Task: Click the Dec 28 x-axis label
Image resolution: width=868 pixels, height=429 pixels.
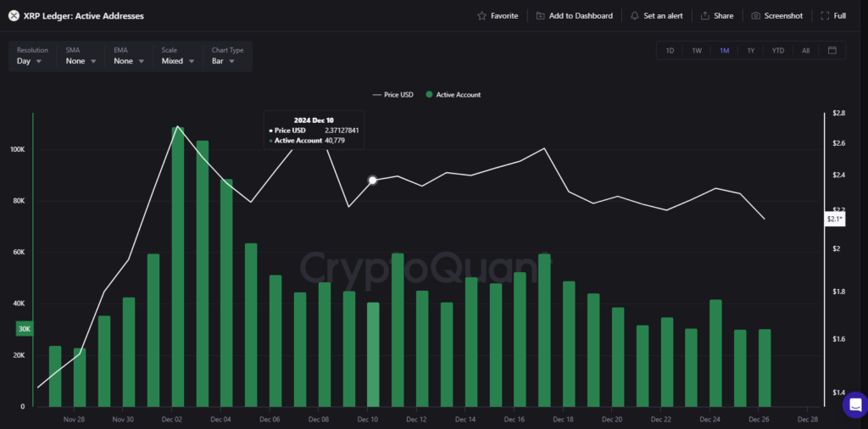Action: coord(808,419)
